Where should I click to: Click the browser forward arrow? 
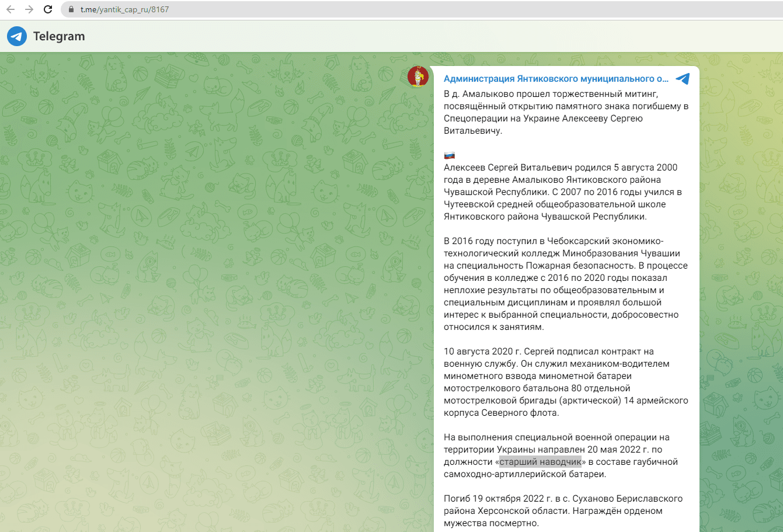point(29,9)
